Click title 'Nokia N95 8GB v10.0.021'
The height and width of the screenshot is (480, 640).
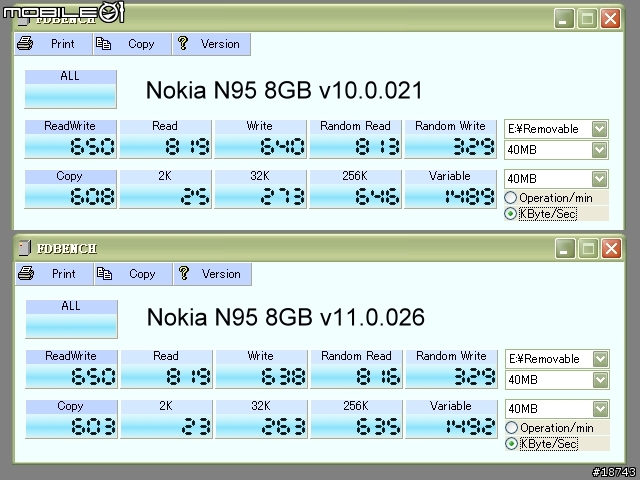pyautogui.click(x=284, y=90)
